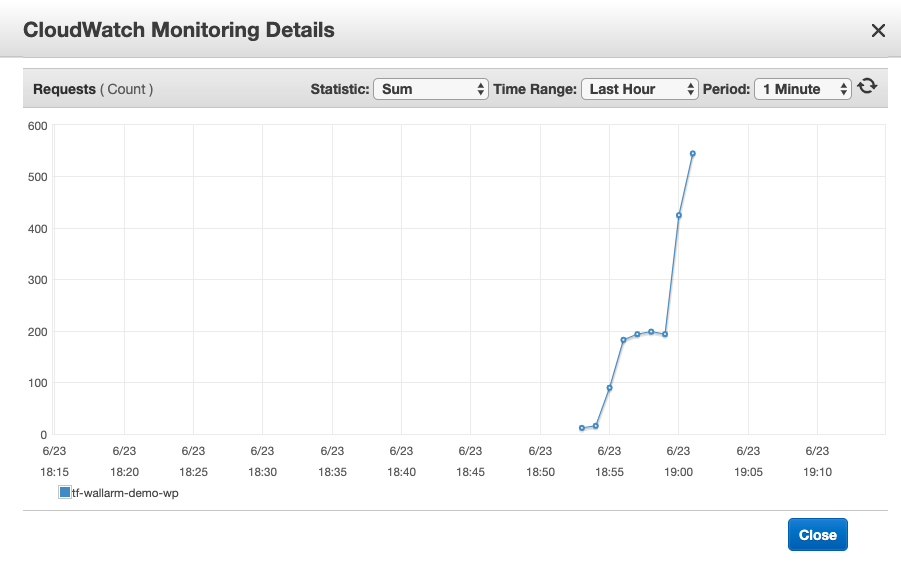Screen dimensions: 901x562
Task: Click the Requests (Count) metric heading
Action: coord(93,89)
